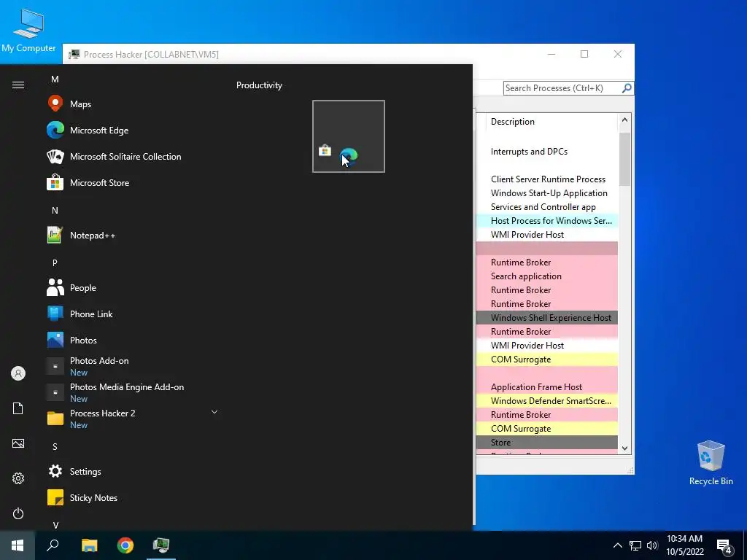
Task: Open the My Computer desktop icon
Action: (x=28, y=31)
